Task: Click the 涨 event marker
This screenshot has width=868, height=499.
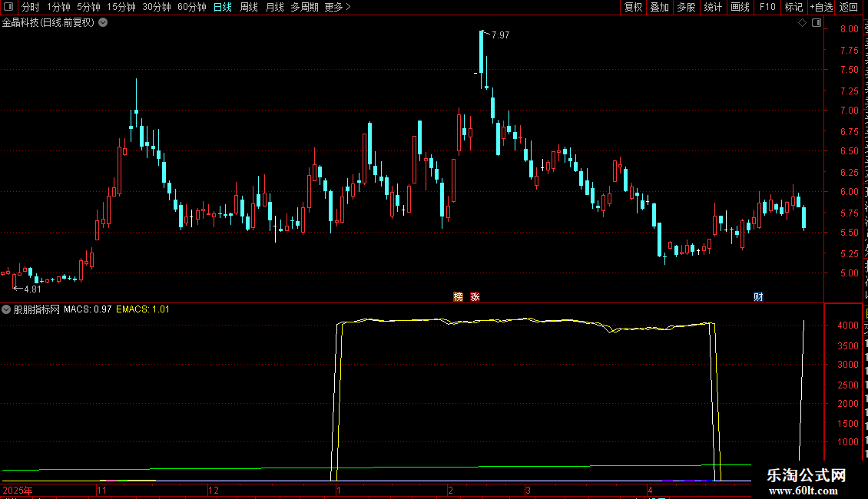Action: pos(475,297)
